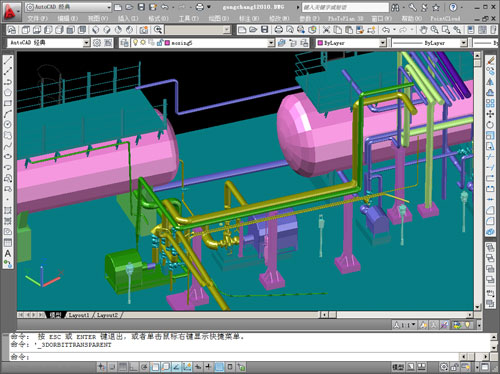The height and width of the screenshot is (374, 500).
Task: Toggle Ortho Mode in the status bar
Action: pyautogui.click(x=133, y=367)
